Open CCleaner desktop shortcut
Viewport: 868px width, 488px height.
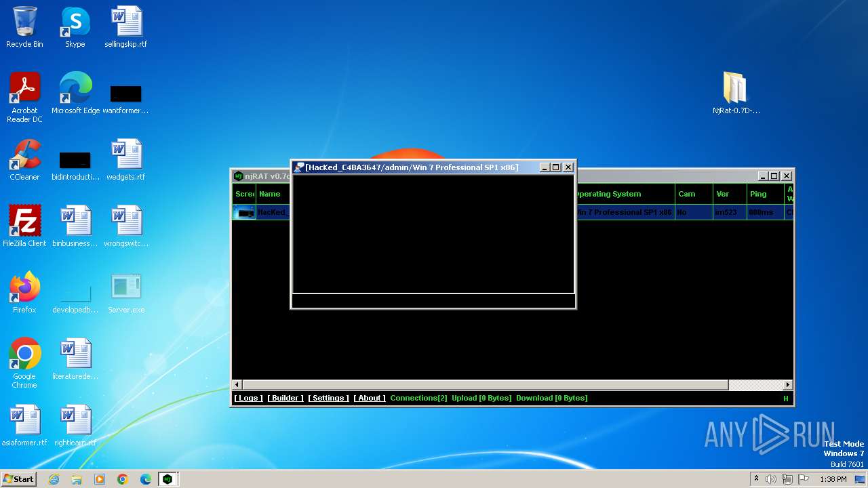(x=24, y=160)
